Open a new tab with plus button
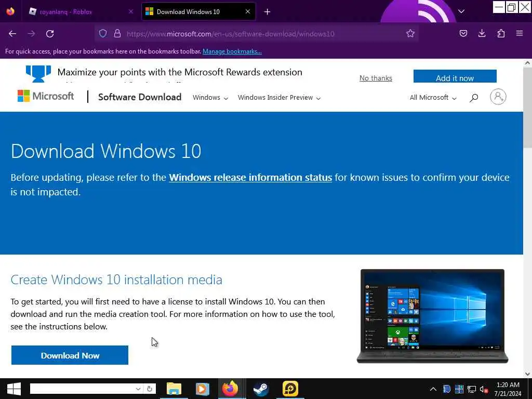This screenshot has height=399, width=532. 268,12
